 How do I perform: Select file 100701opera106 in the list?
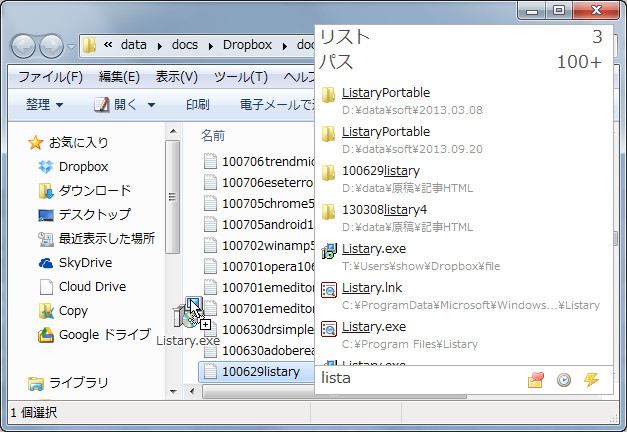pos(259,266)
